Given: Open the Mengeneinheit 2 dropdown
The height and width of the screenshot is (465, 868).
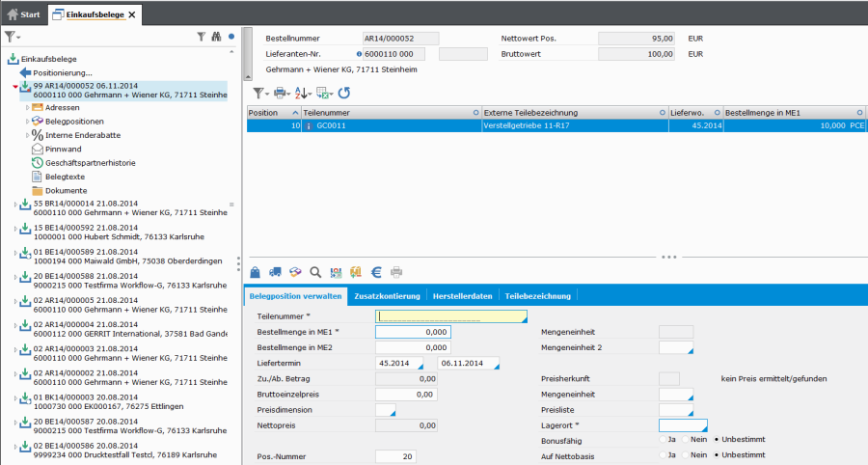Looking at the screenshot, I should point(676,347).
